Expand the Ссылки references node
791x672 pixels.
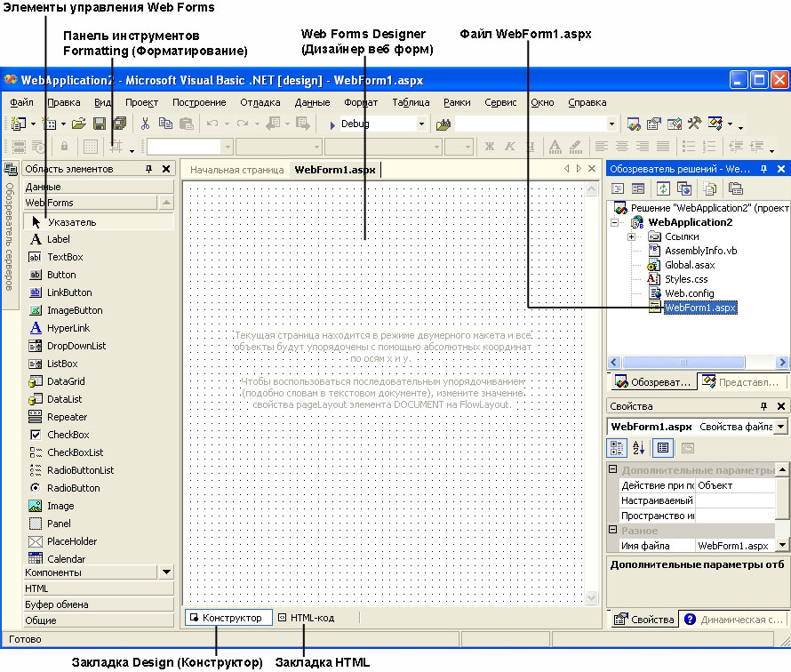coord(631,236)
